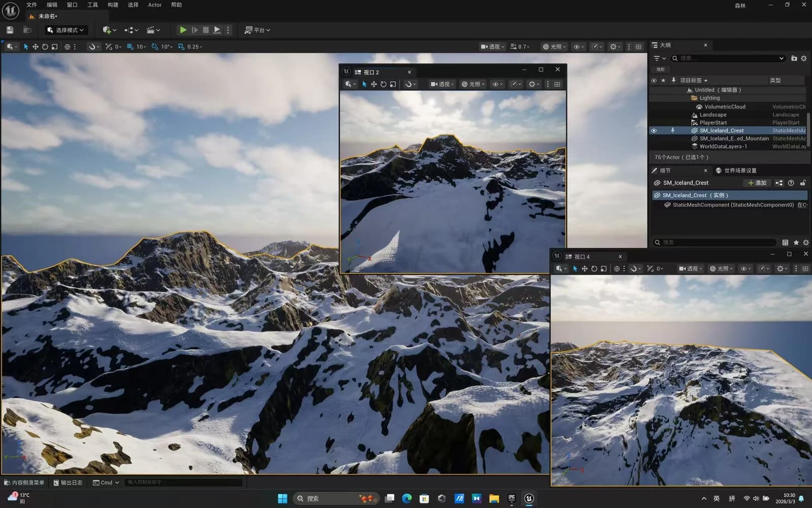Select the translate (move) tool in main viewport
Viewport: 812px width, 508px height.
(x=36, y=47)
